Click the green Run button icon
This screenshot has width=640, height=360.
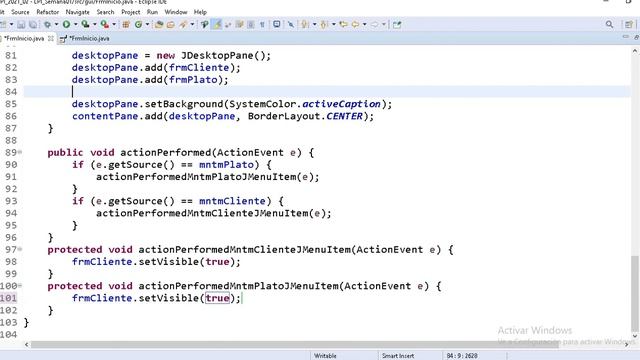point(66,24)
